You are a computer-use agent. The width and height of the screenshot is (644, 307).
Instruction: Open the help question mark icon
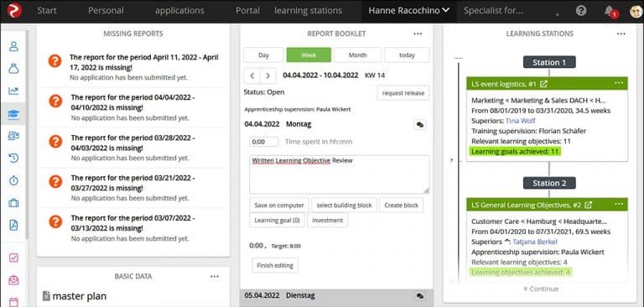tap(581, 11)
